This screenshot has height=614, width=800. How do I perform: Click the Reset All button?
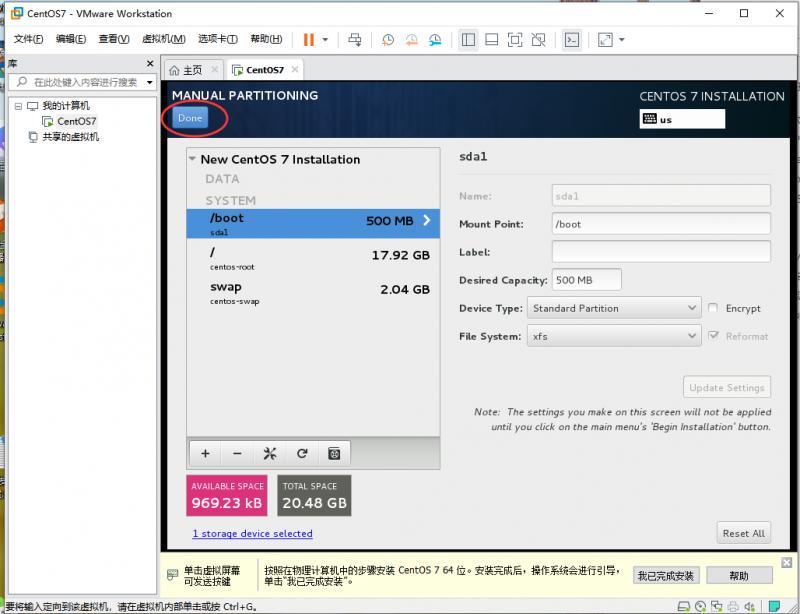click(x=743, y=533)
